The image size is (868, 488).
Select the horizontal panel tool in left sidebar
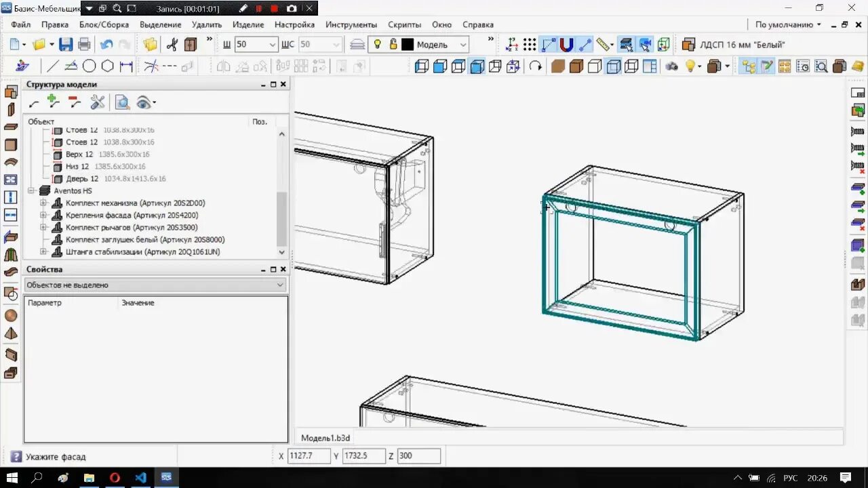(11, 127)
